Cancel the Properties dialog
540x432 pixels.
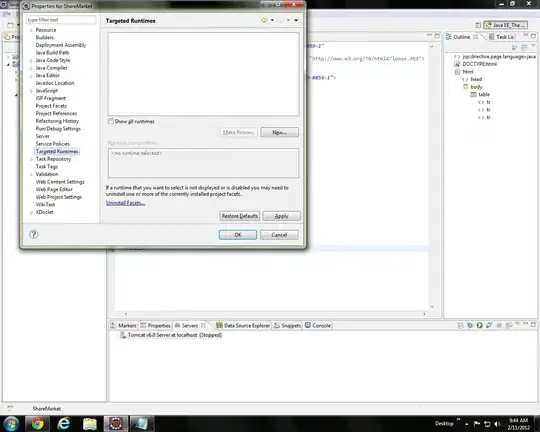coord(279,235)
